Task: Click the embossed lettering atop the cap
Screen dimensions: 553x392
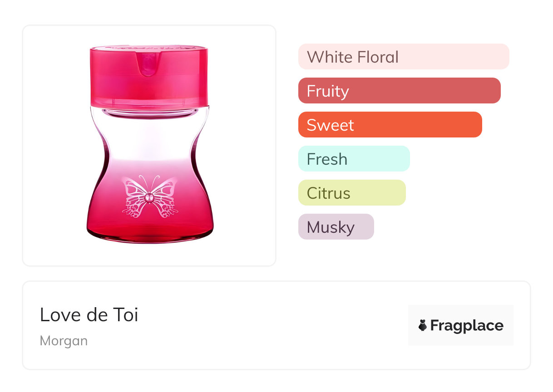Action: coord(149,47)
